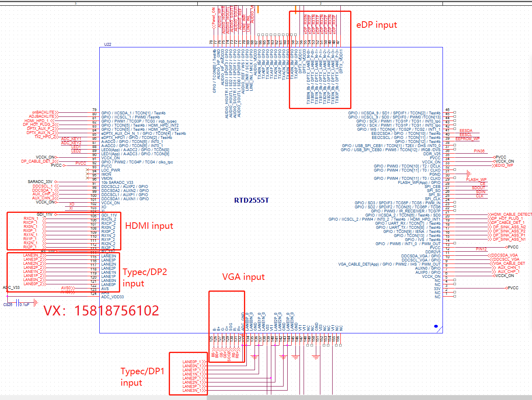Select the PIN12 net label
The width and height of the screenshot is (532, 400).
[x=481, y=249]
